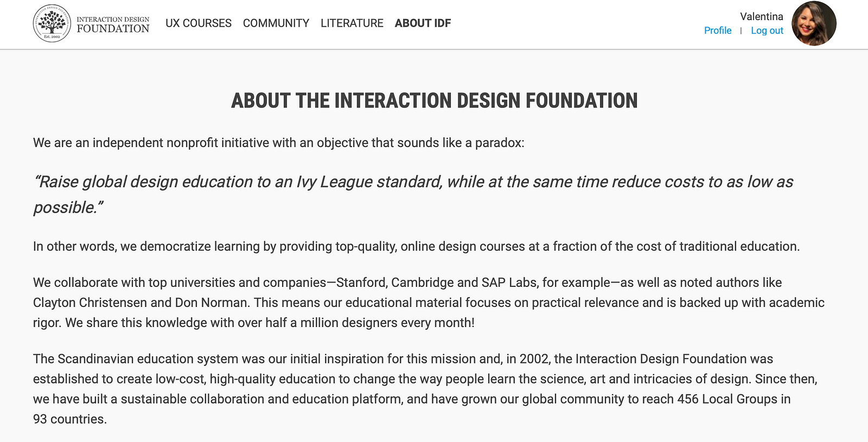Click the sentence starting "We are an independent nonprofit"
868x442 pixels.
pyautogui.click(x=279, y=143)
